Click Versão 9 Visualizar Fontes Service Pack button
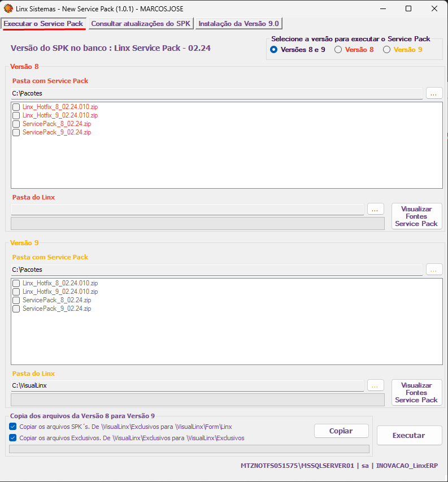Image resolution: width=448 pixels, height=482 pixels. point(417,393)
